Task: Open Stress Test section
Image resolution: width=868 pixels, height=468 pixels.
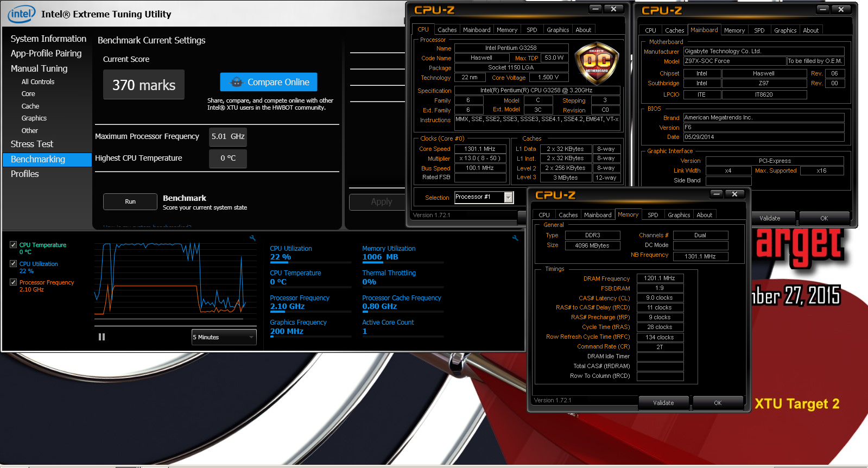Action: [32, 144]
